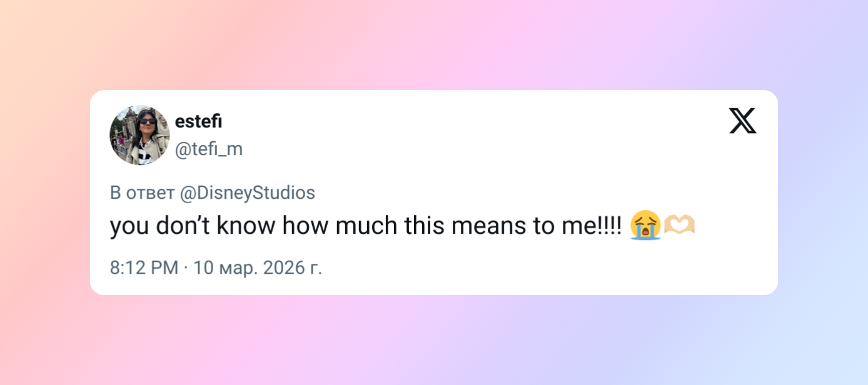Open estefi's profile picture
This screenshot has width=868, height=385.
click(x=139, y=135)
